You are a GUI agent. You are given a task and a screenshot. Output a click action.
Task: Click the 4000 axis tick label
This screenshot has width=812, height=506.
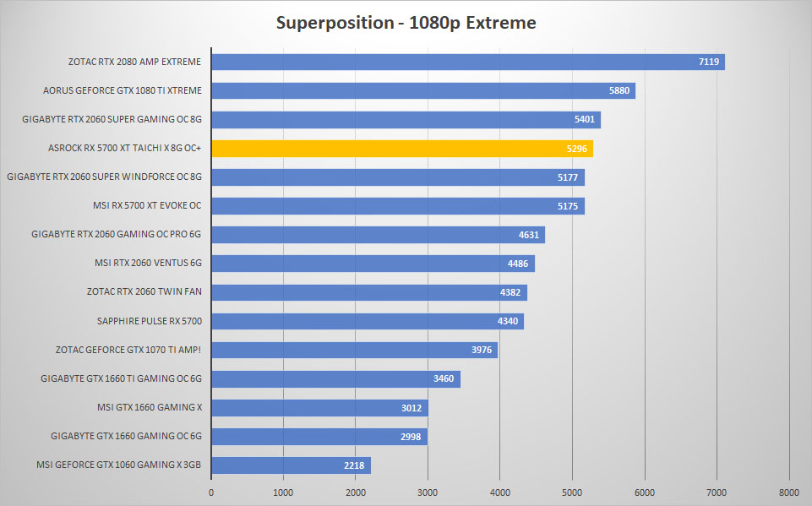pos(499,492)
